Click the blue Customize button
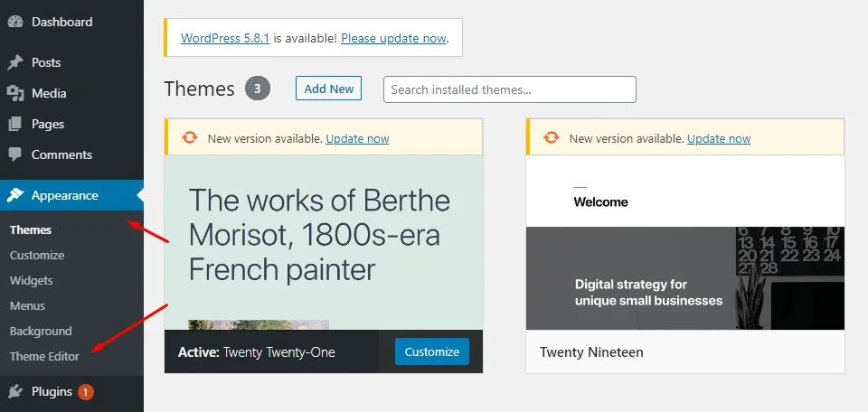 click(432, 351)
